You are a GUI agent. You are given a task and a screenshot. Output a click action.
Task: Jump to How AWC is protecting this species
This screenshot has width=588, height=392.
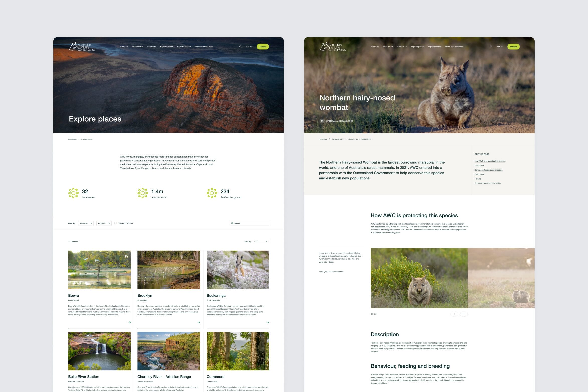click(490, 161)
